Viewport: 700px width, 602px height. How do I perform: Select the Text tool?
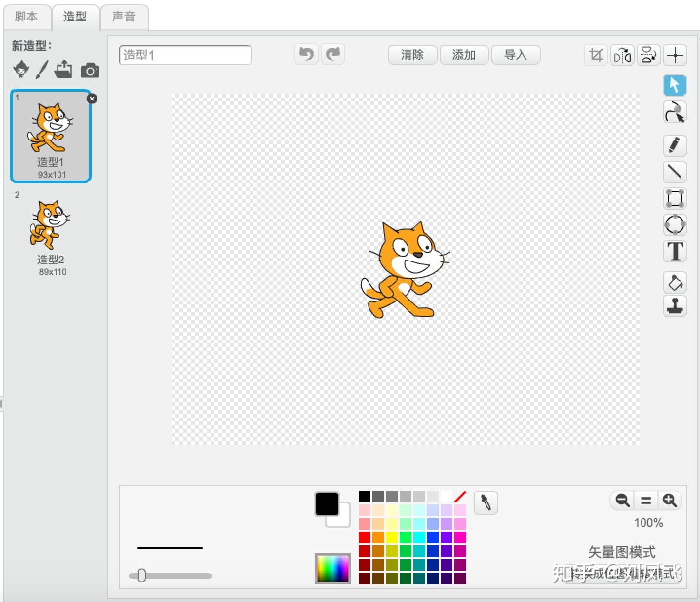pos(675,251)
